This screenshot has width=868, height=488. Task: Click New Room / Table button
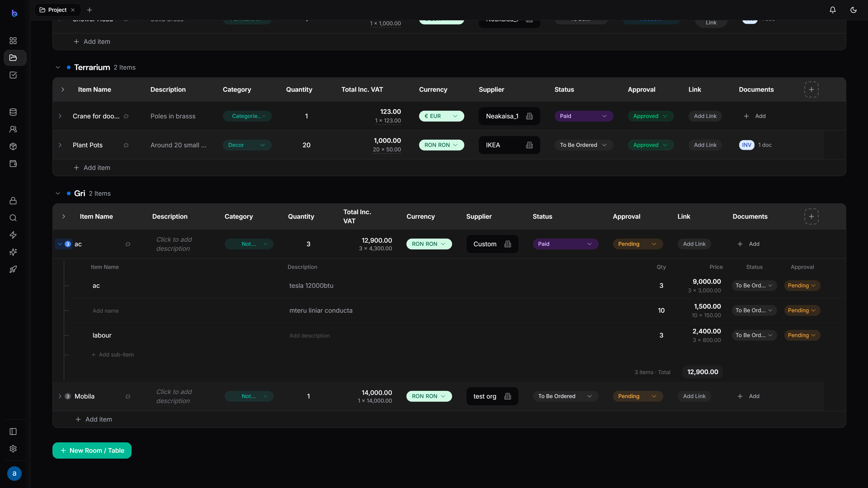92,451
